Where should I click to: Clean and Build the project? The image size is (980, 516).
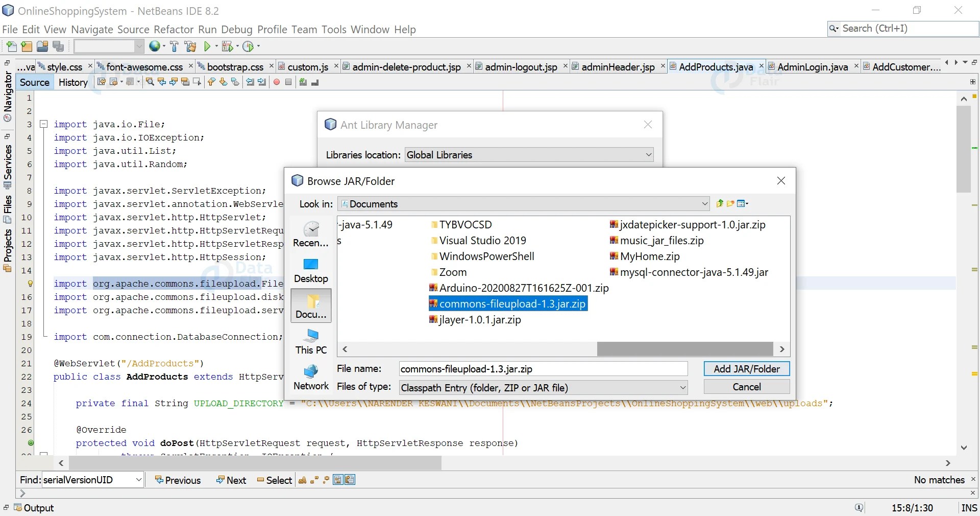pyautogui.click(x=189, y=46)
